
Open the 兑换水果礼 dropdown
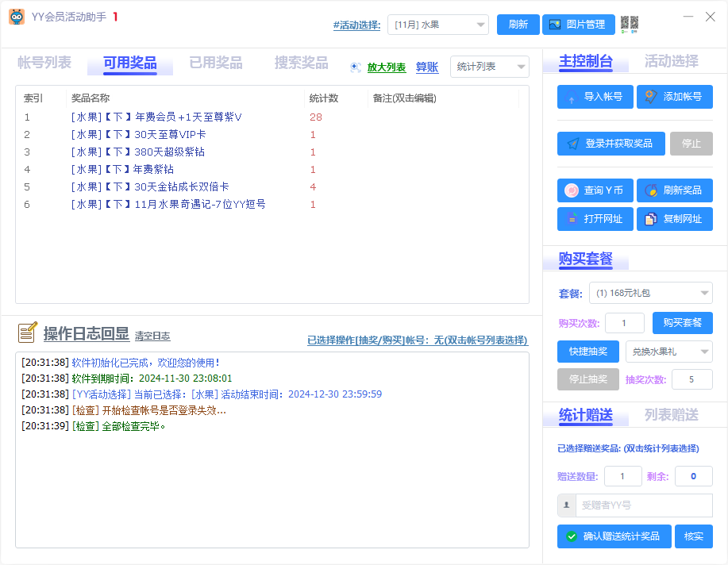point(669,352)
